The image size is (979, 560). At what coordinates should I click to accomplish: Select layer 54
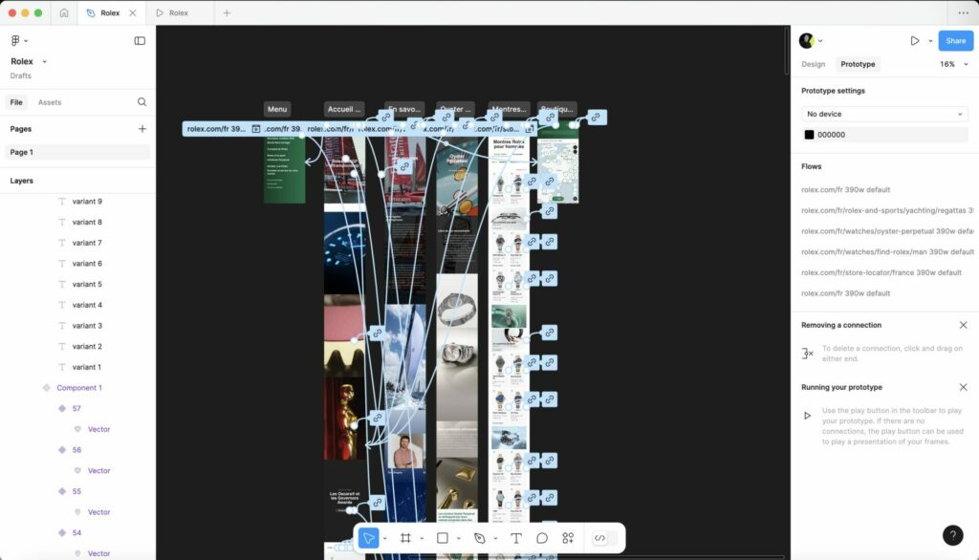coord(77,532)
